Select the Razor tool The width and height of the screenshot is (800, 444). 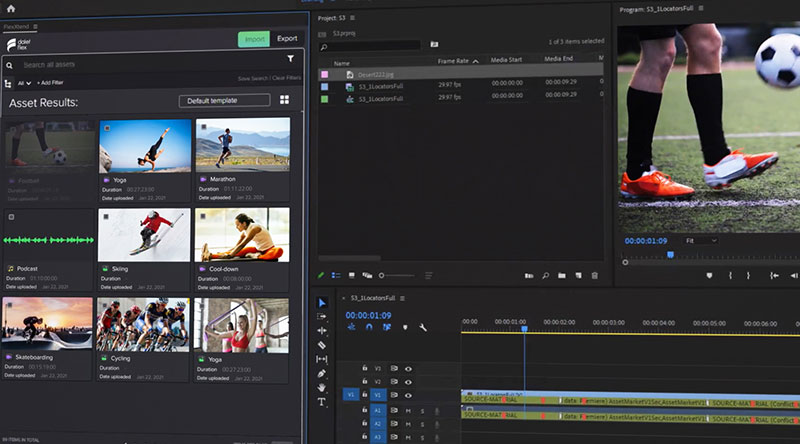[321, 345]
